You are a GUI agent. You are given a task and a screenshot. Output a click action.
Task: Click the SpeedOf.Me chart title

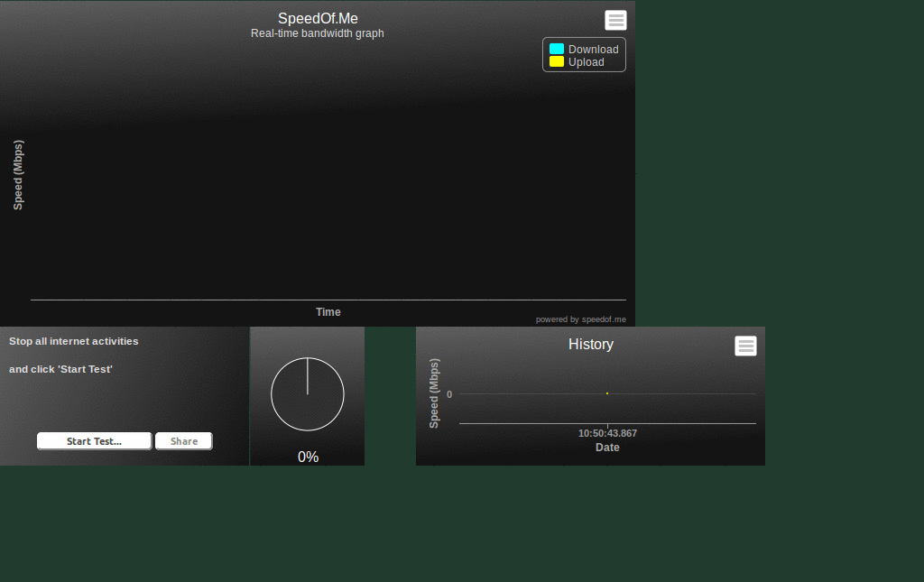(x=318, y=18)
